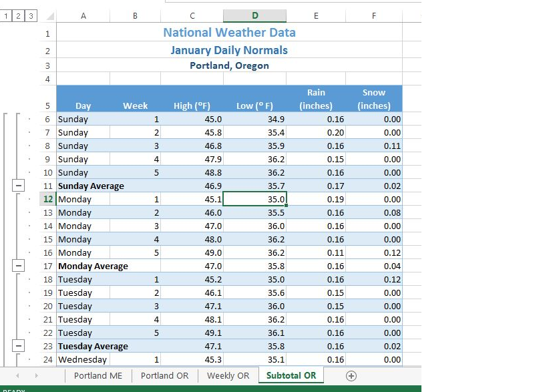Collapse the Monday Average group
This screenshot has width=547, height=392.
(19, 266)
